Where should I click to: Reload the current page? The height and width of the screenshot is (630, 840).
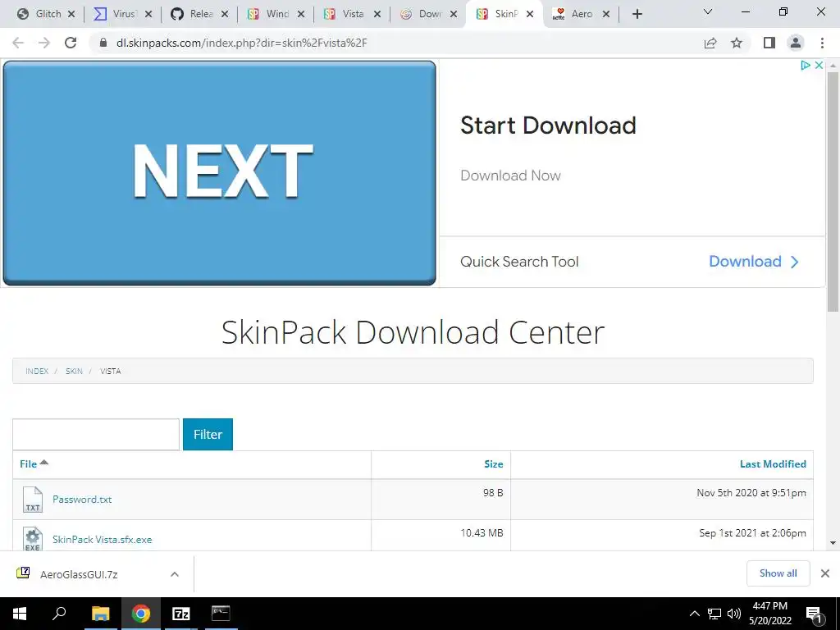tap(71, 43)
